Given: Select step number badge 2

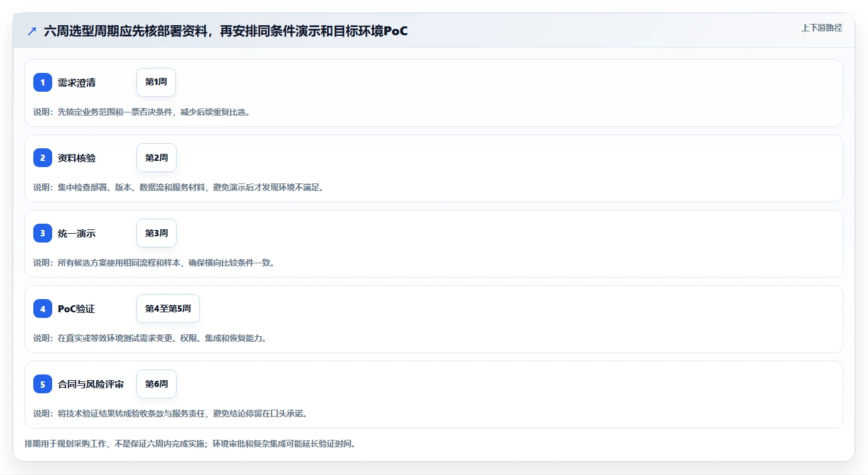Looking at the screenshot, I should click(x=43, y=158).
